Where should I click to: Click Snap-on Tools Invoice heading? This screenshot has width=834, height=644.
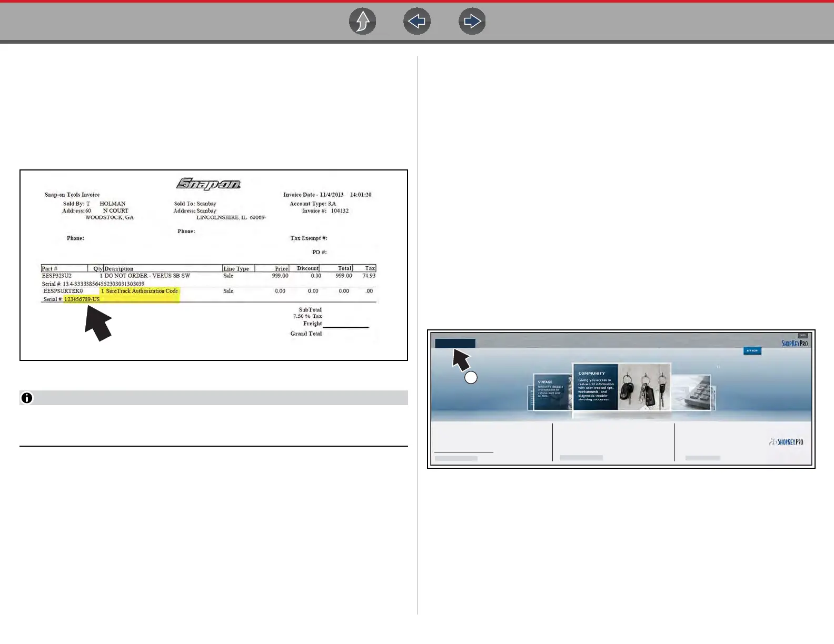pos(72,195)
